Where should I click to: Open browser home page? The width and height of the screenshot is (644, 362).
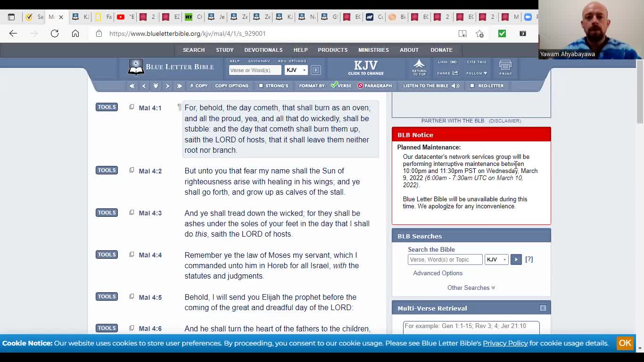click(75, 33)
